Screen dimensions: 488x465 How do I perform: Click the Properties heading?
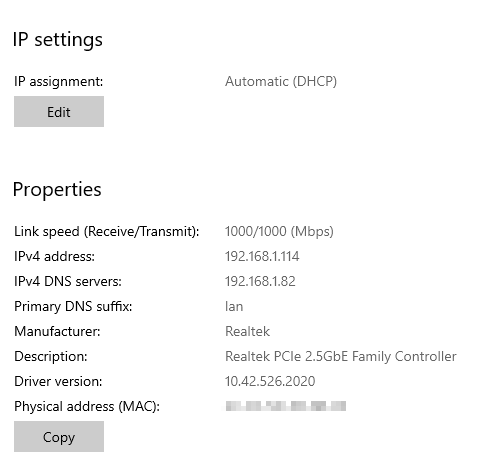pyautogui.click(x=57, y=190)
